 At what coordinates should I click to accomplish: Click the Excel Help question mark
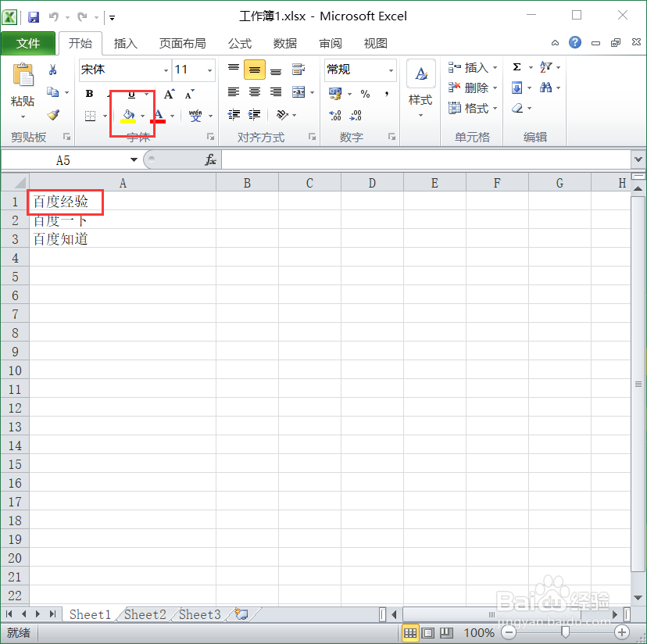tap(575, 42)
